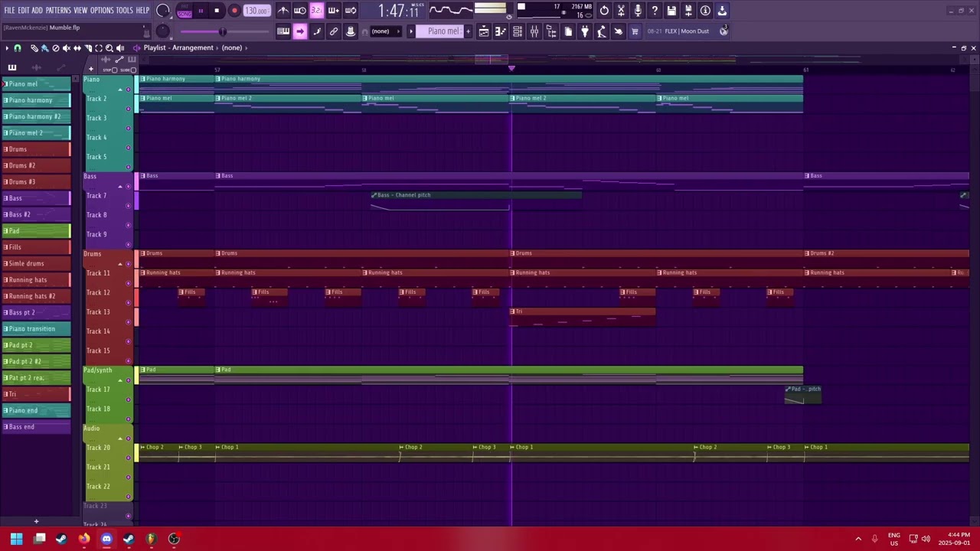Collapse the Piano track group
980x551 pixels.
[x=120, y=90]
